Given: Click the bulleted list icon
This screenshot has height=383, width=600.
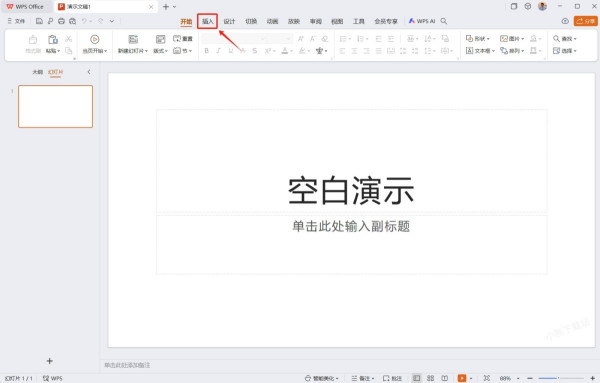Looking at the screenshot, I should click(x=343, y=39).
